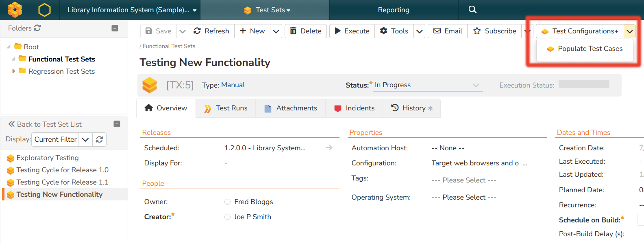This screenshot has width=644, height=244.
Task: Click the Execute button
Action: coord(352,31)
